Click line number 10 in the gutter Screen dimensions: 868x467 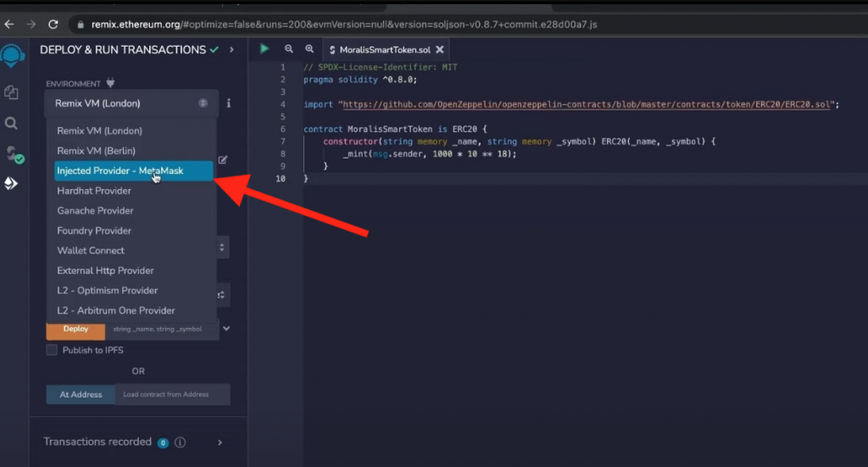[x=281, y=179]
